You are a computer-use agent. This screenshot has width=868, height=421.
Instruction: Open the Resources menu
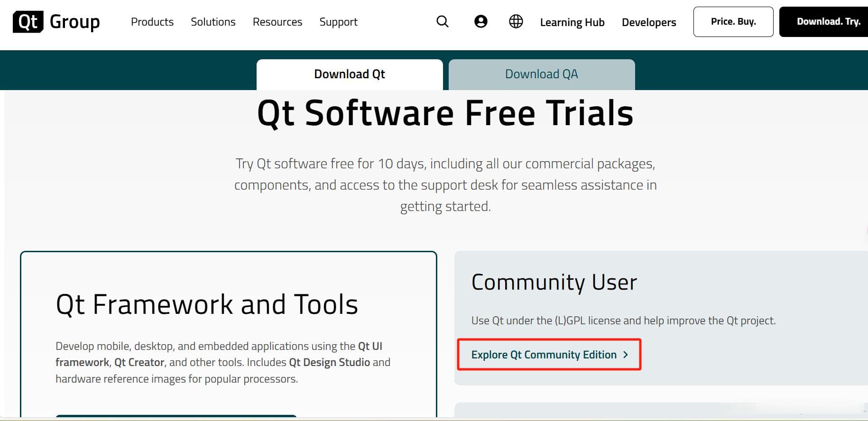point(277,22)
